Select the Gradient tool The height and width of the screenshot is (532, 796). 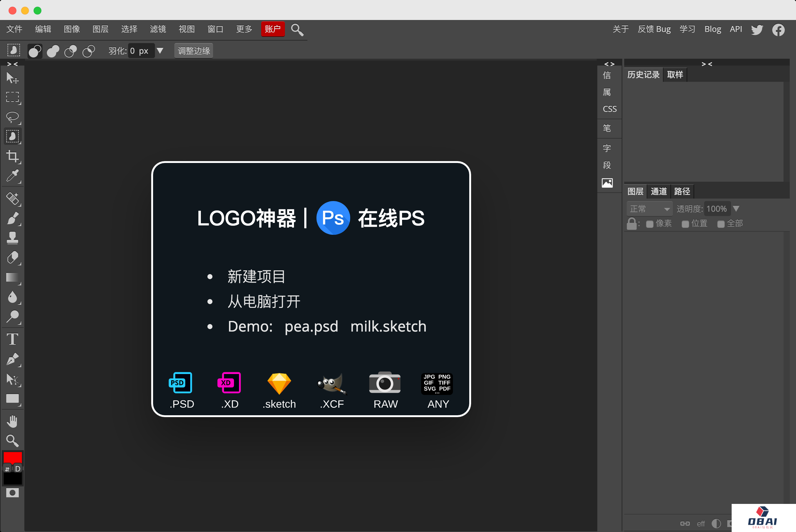tap(12, 277)
